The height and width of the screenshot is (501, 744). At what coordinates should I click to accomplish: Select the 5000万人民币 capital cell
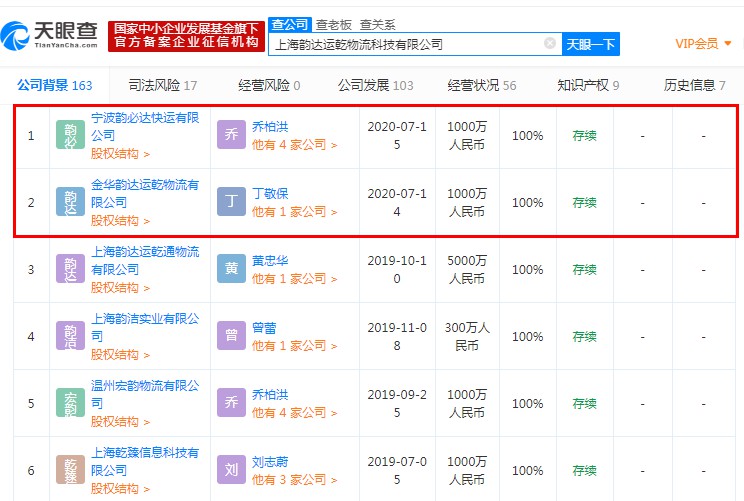click(467, 269)
